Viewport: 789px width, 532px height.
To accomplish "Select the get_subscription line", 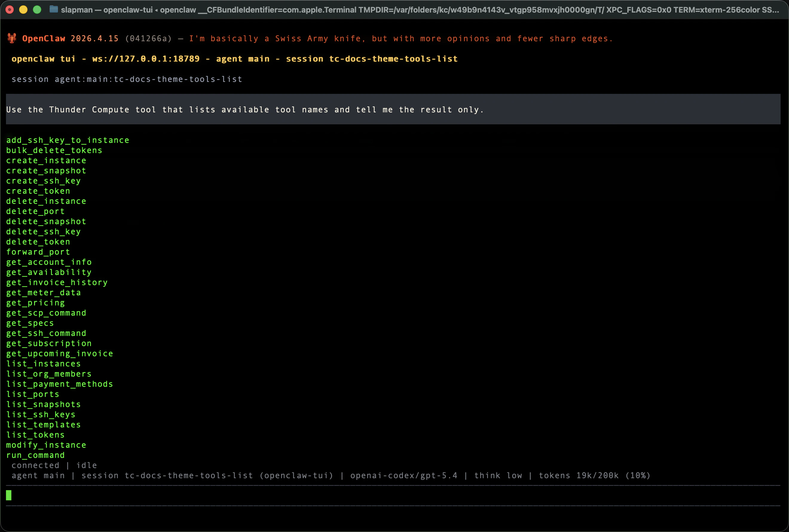I will click(x=49, y=344).
